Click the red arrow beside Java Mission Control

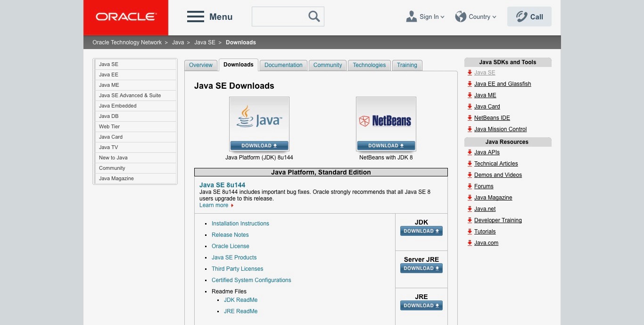(470, 129)
